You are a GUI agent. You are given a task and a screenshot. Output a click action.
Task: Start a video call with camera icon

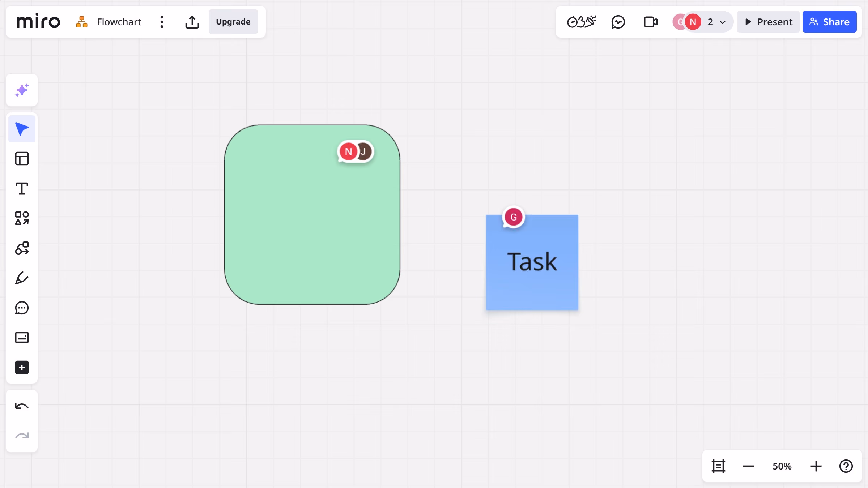pos(651,22)
